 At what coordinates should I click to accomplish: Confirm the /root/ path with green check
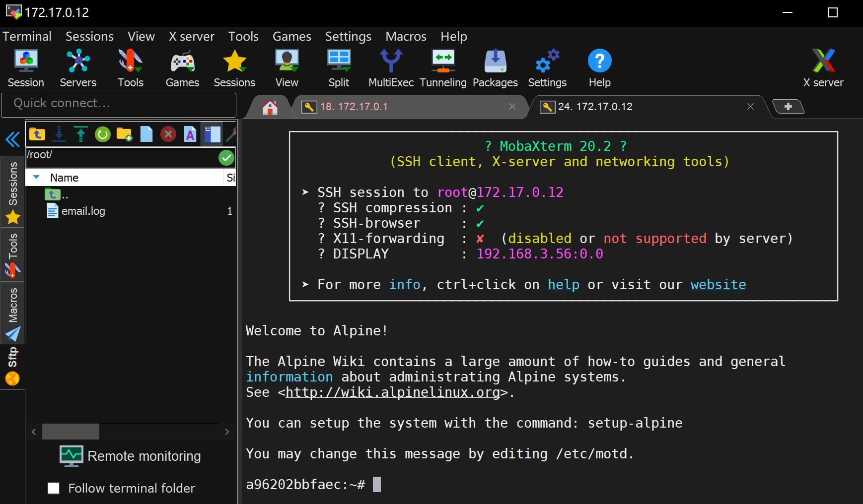pos(226,158)
